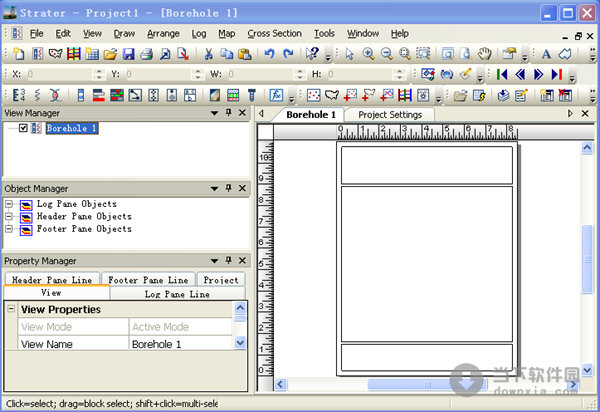Select the Footer Pane Line tab
This screenshot has height=412, width=600.
click(148, 280)
